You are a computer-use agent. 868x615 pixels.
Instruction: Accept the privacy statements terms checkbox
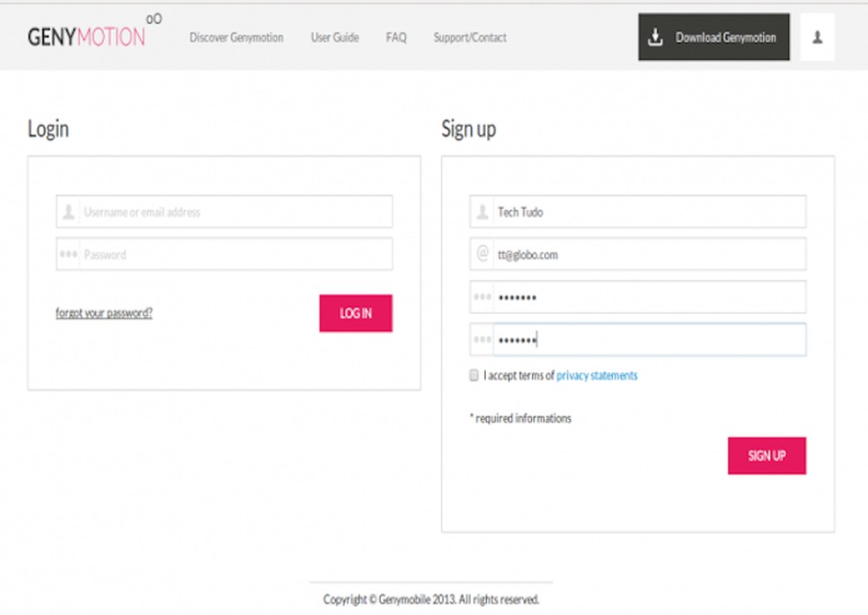pos(474,375)
